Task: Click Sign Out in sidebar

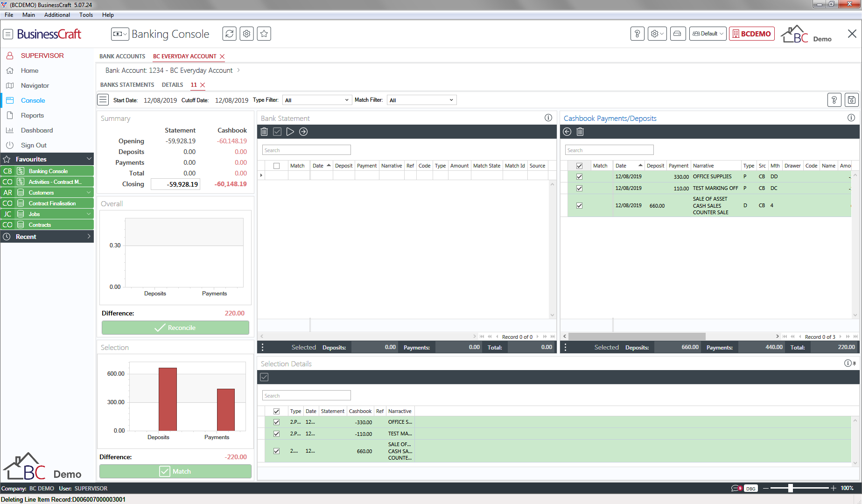Action: [34, 145]
